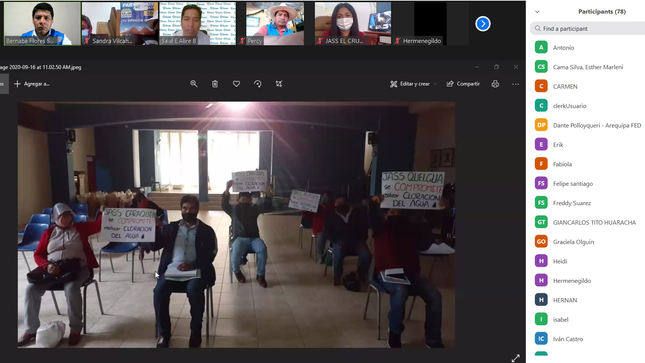This screenshot has width=645, height=363.
Task: Click the zoom magnifier icon in Photos toolbar
Action: [194, 84]
